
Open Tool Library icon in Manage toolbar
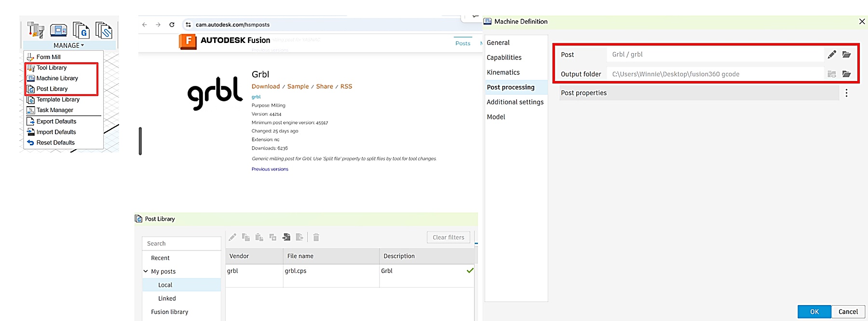[36, 30]
